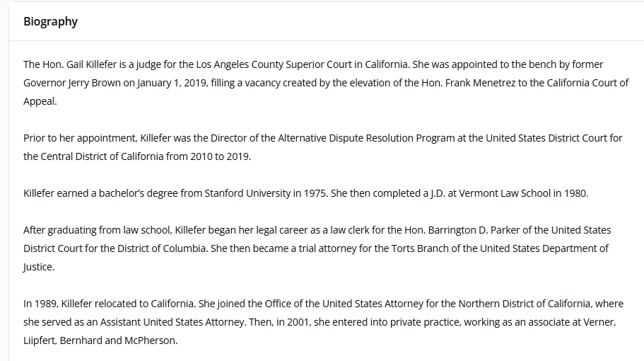Click the word Justice. ending the fourth paragraph
The height and width of the screenshot is (361, 644).
tap(39, 268)
